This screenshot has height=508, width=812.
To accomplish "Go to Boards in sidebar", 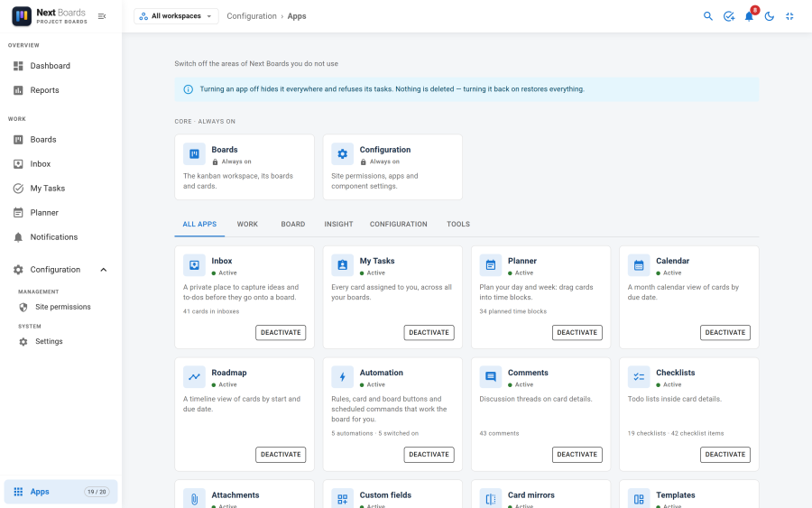I will coord(60,140).
